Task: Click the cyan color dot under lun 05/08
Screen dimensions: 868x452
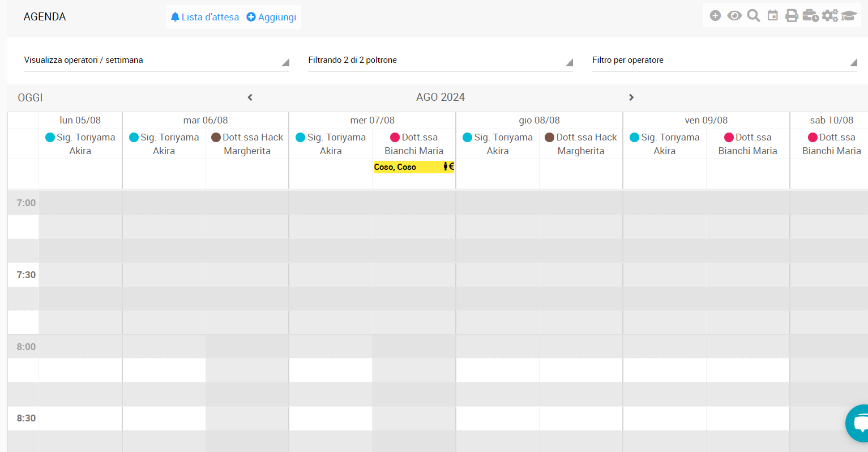Action: (50, 137)
